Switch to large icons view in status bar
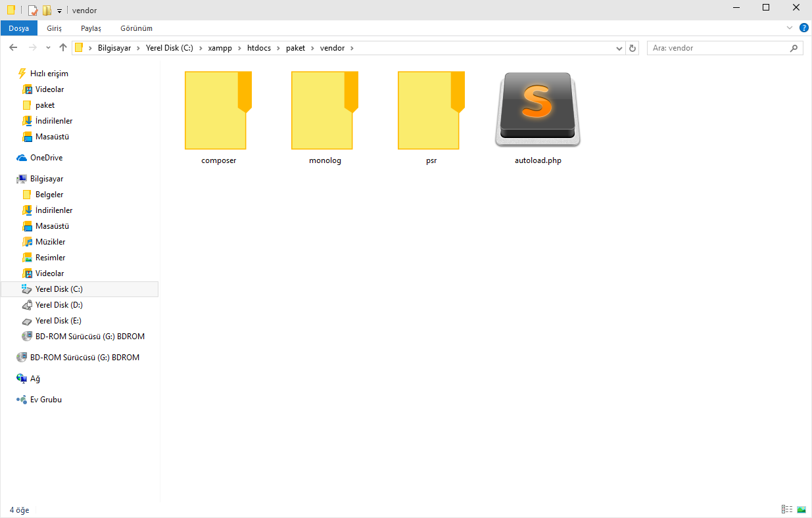The height and width of the screenshot is (518, 812). click(x=801, y=509)
